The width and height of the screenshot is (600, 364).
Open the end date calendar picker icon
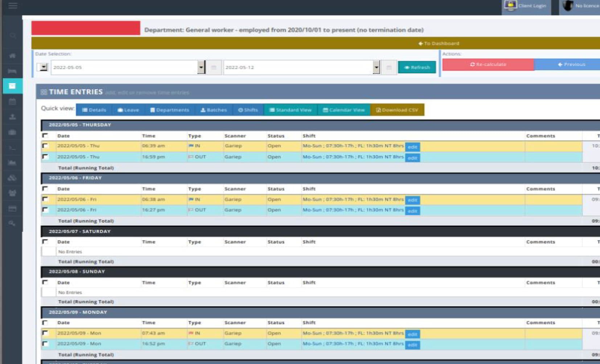tap(389, 67)
